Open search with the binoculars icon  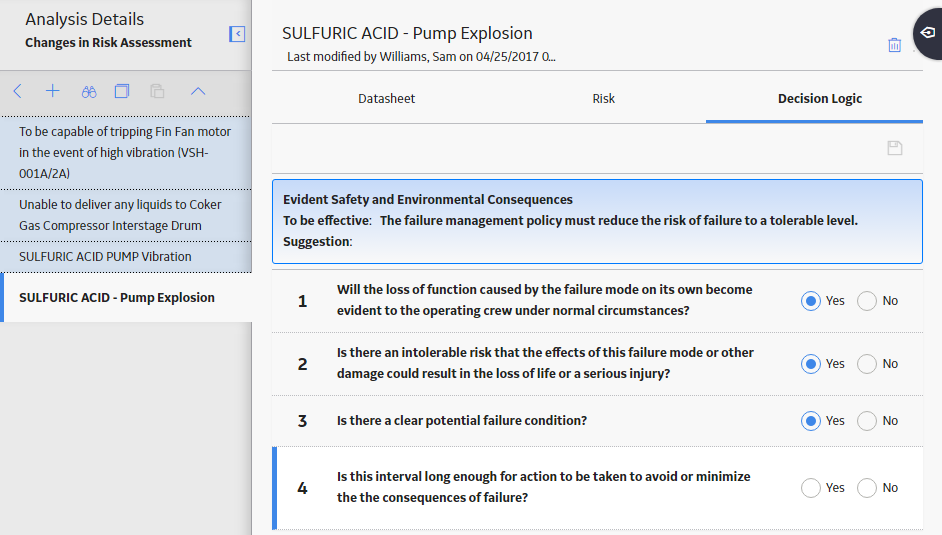click(89, 92)
